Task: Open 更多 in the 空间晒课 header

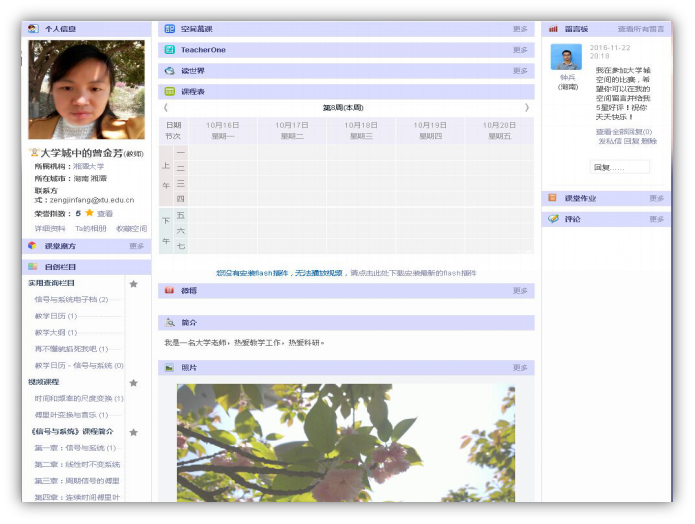Action: [x=520, y=29]
